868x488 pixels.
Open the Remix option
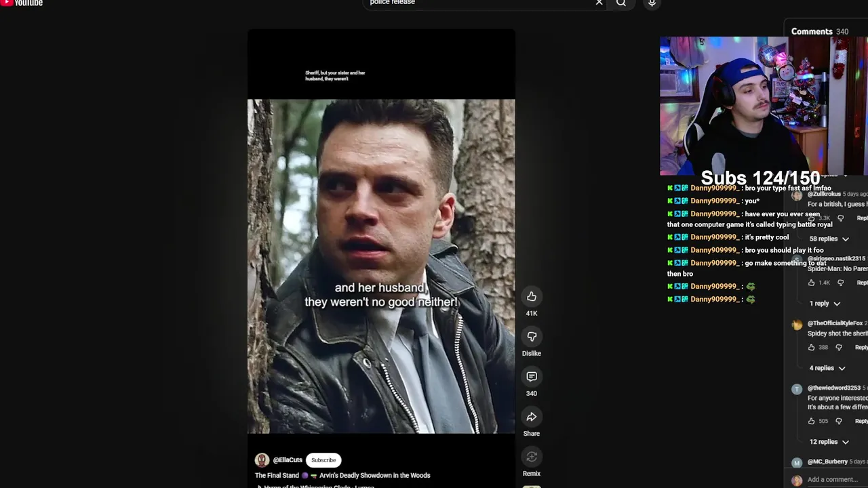coord(532,457)
